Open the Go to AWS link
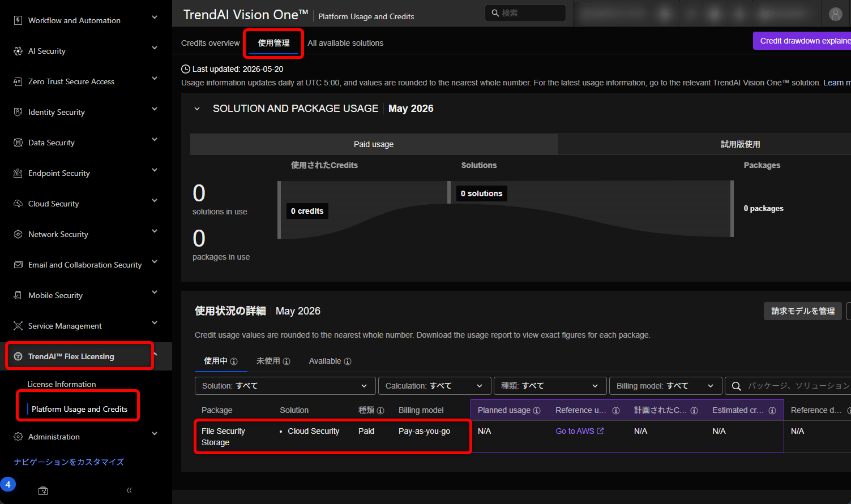Screen dimensions: 851x504 (x=580, y=431)
